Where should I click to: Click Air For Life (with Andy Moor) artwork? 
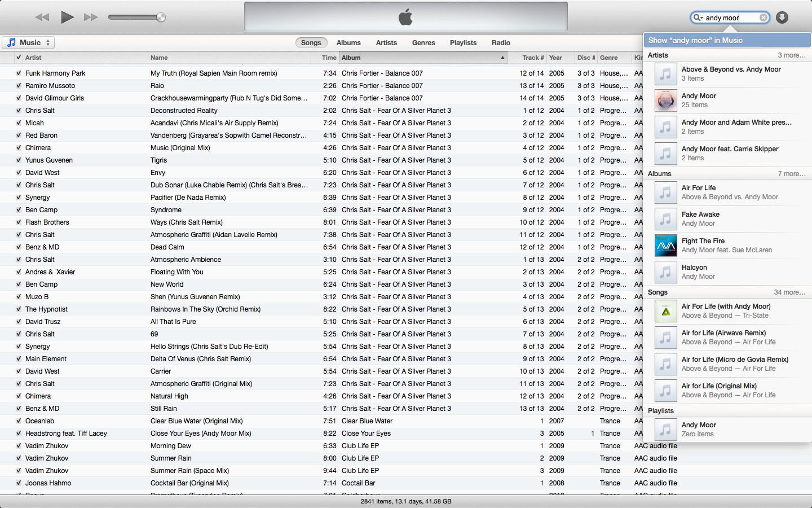pyautogui.click(x=666, y=311)
